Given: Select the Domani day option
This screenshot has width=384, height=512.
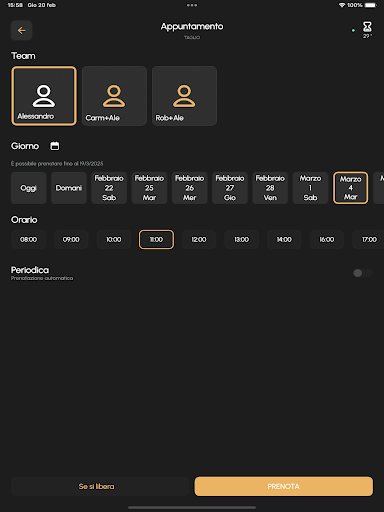Looking at the screenshot, I should 69,188.
